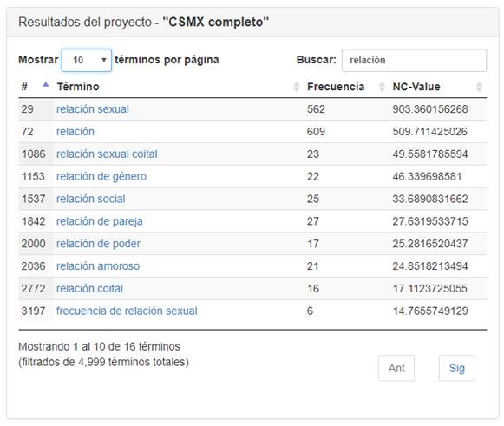
Task: Open the 'relación de género' term link
Action: pos(101,176)
